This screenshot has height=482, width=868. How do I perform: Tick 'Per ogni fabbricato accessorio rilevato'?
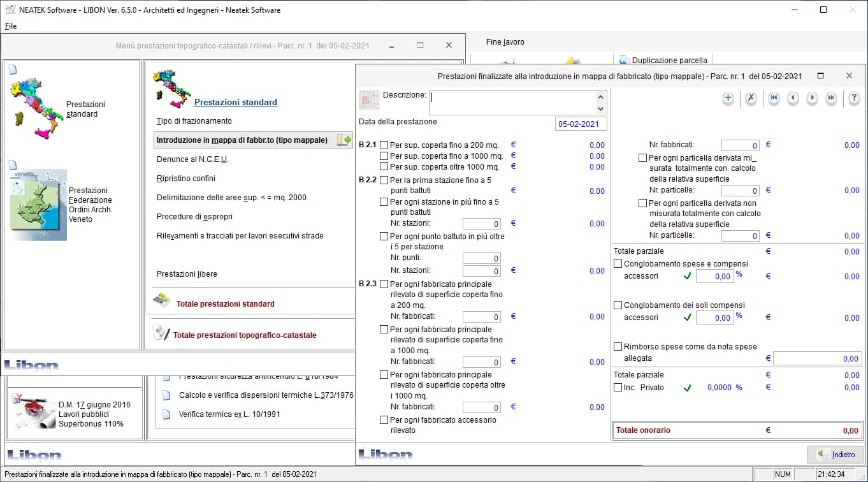coord(384,420)
